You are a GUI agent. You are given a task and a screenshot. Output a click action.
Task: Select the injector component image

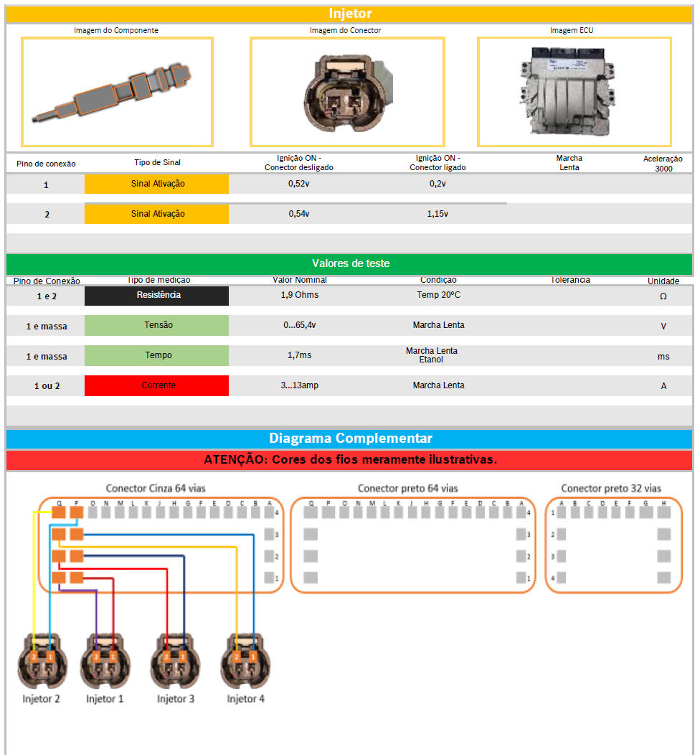coord(117,92)
